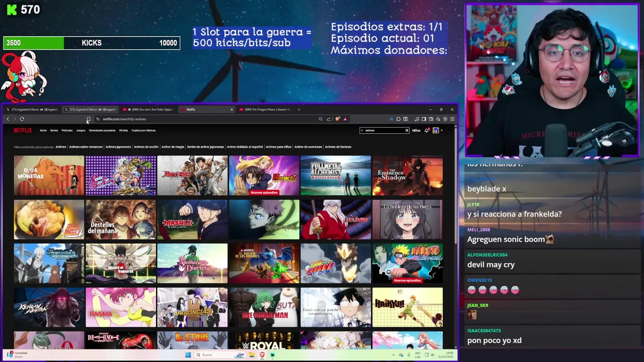
Task: Go back using the browser back arrow
Action: click(x=8, y=119)
